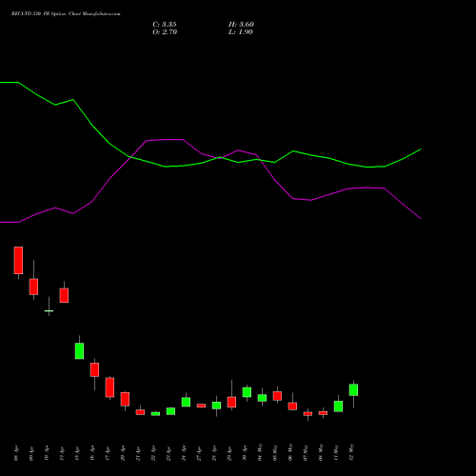Select the 24 Apr date label
Screen dimensions: 476x476
(x=184, y=453)
